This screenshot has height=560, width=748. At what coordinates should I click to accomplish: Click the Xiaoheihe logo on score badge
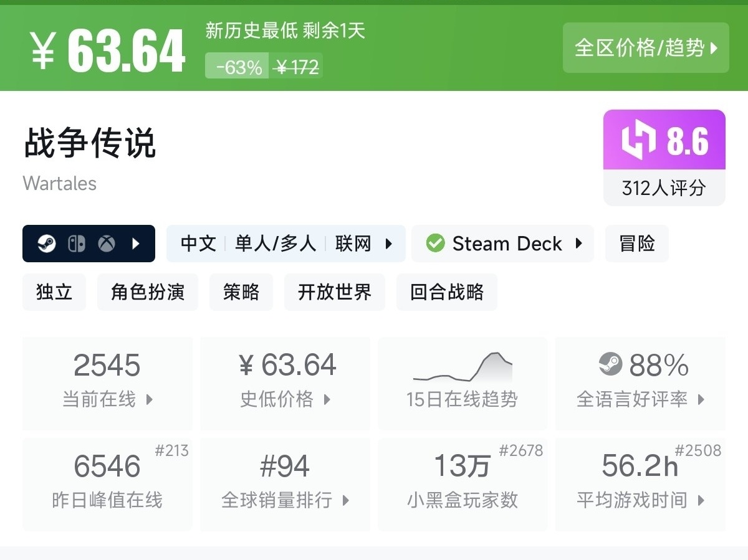pos(638,140)
